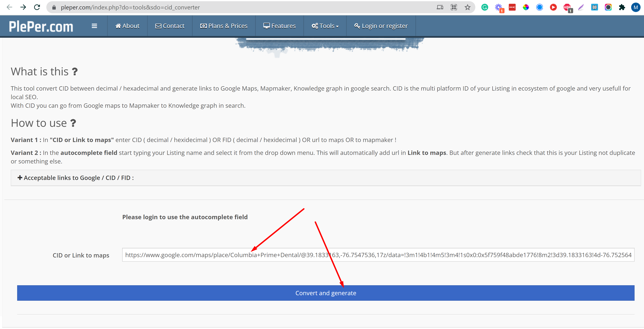Click the QR code grid icon
644x329 pixels.
click(454, 7)
